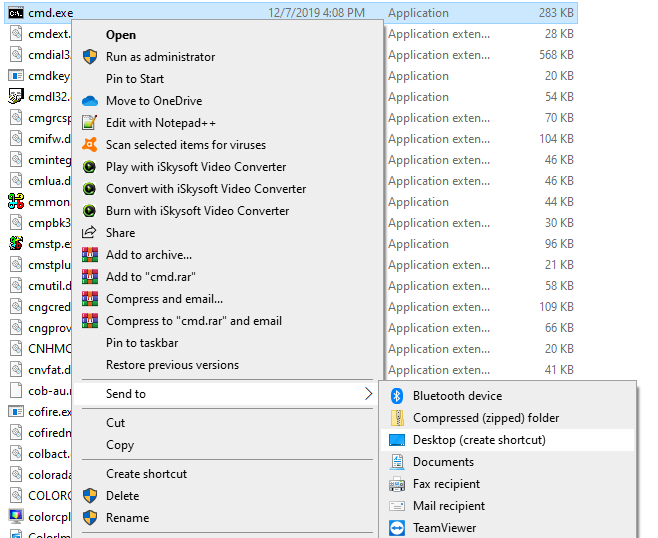
Task: Click the TeamViewer icon
Action: pos(397,528)
